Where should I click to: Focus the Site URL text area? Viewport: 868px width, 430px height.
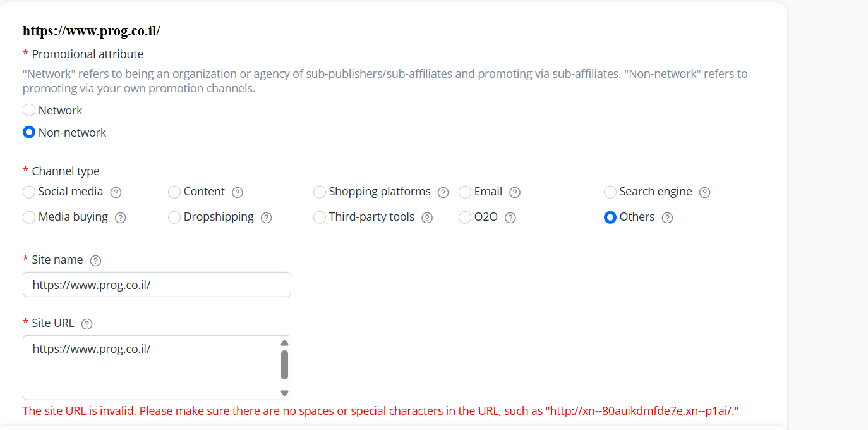tap(152, 367)
